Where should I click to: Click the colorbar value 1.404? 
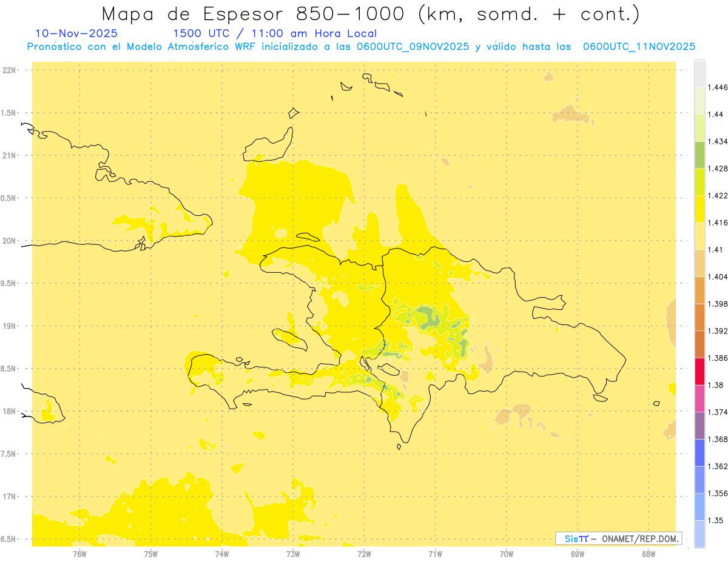pos(718,276)
